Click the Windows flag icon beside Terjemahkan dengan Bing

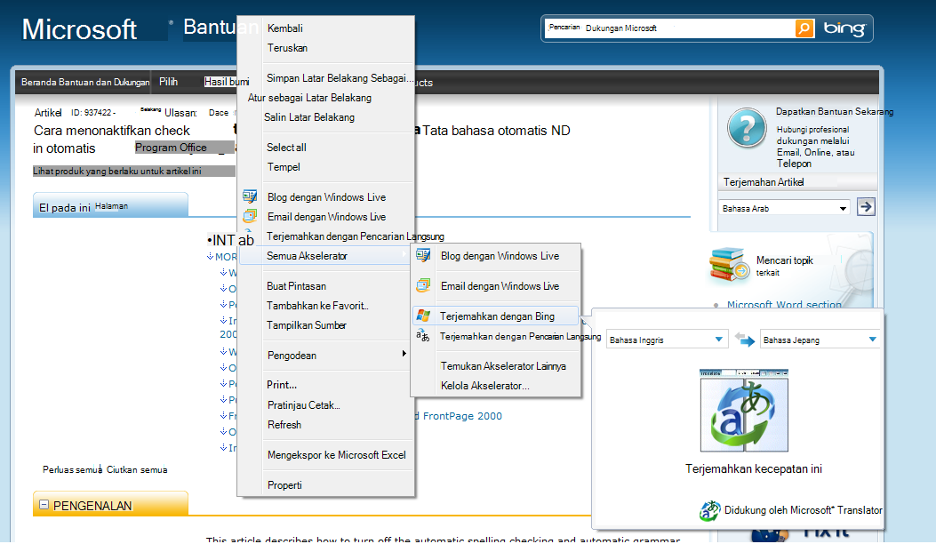(x=423, y=316)
